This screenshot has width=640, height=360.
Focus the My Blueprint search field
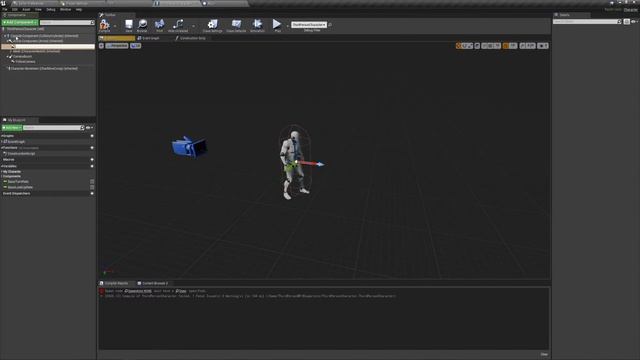pos(53,128)
